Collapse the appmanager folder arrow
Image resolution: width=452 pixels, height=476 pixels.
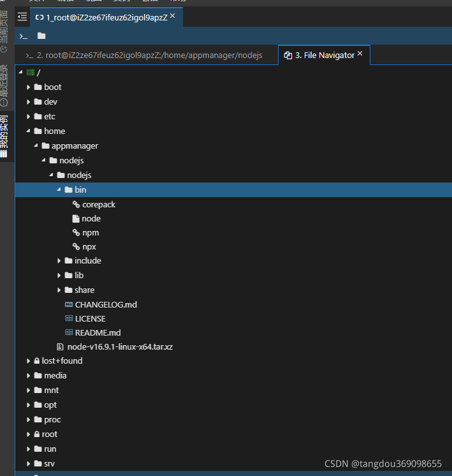click(36, 145)
